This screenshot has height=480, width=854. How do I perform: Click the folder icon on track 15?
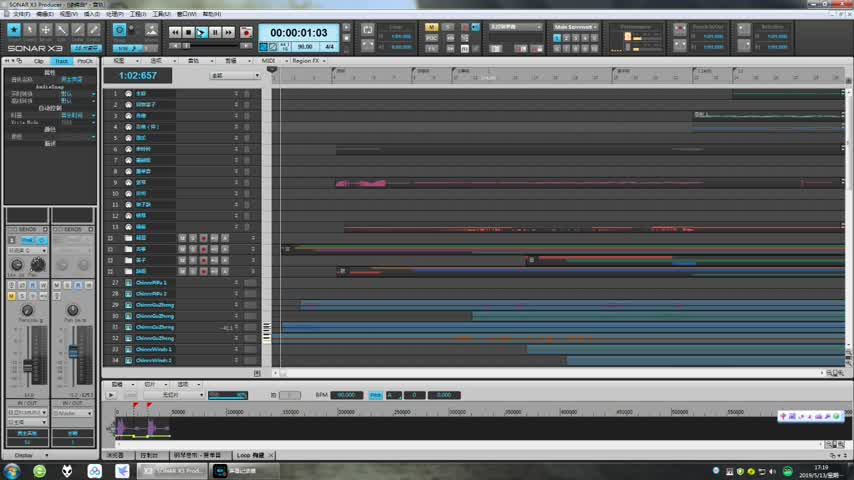pyautogui.click(x=128, y=249)
